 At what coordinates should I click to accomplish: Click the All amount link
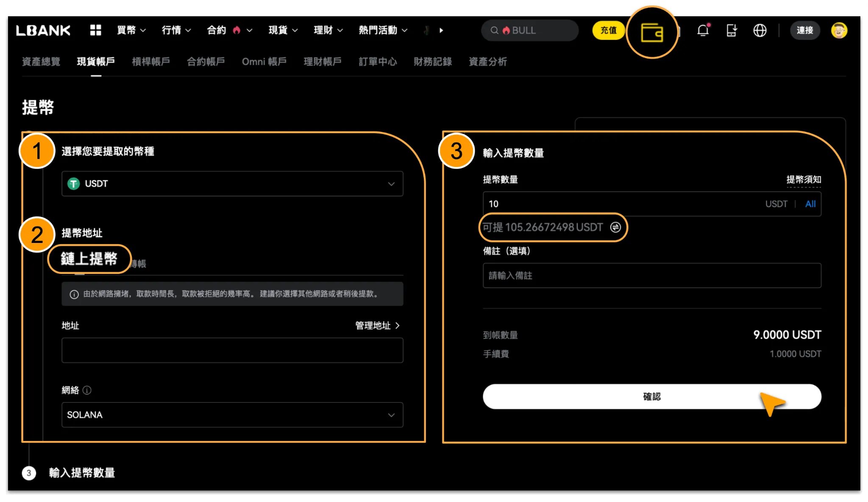[810, 204]
